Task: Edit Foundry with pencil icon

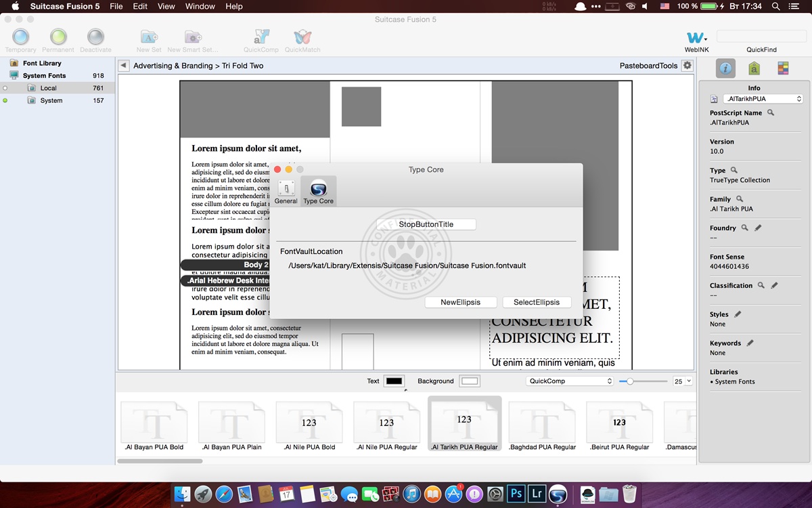Action: click(758, 228)
